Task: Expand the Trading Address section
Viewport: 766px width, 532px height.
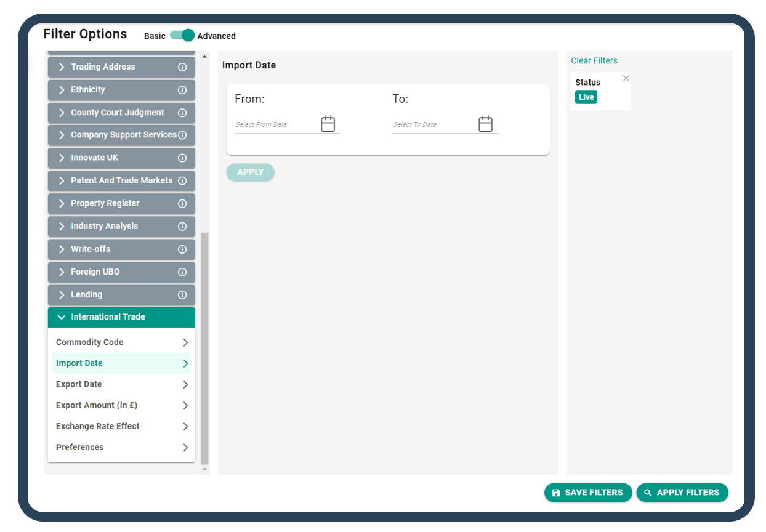Action: coord(121,67)
